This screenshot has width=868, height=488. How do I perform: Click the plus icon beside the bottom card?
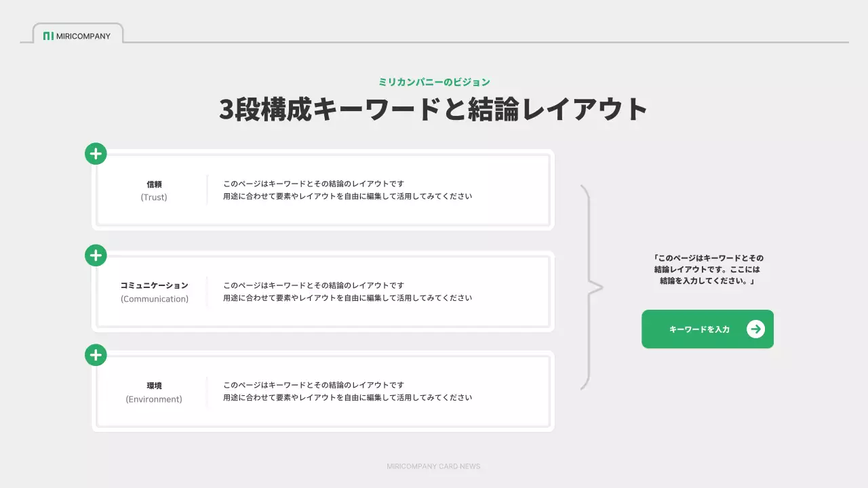pyautogui.click(x=95, y=354)
